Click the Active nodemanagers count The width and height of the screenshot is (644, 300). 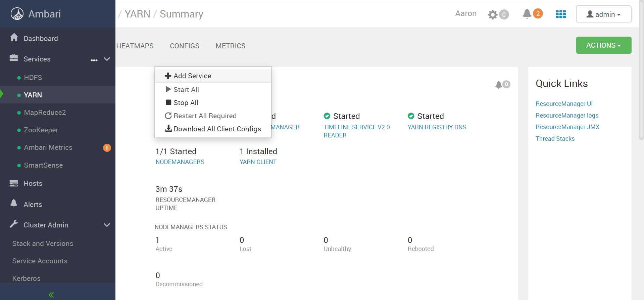click(x=157, y=240)
